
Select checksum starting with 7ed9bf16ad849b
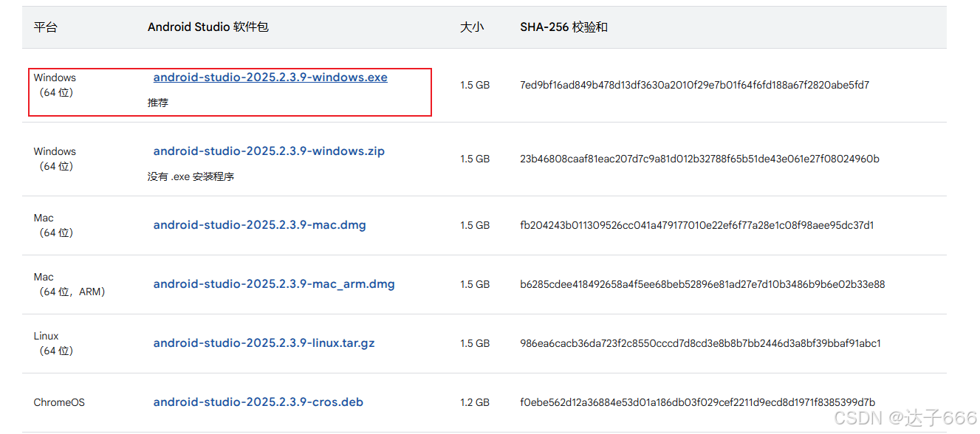(x=695, y=85)
